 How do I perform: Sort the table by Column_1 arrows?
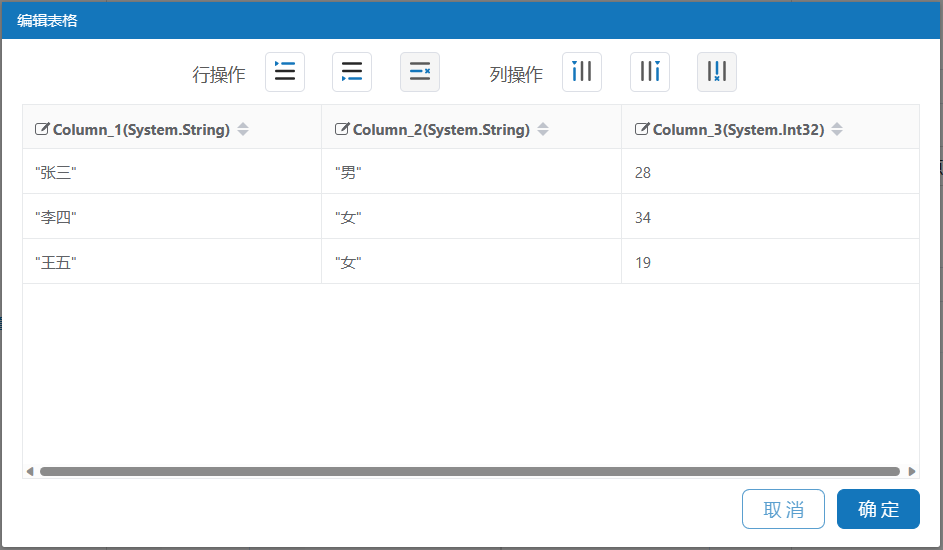pyautogui.click(x=243, y=129)
